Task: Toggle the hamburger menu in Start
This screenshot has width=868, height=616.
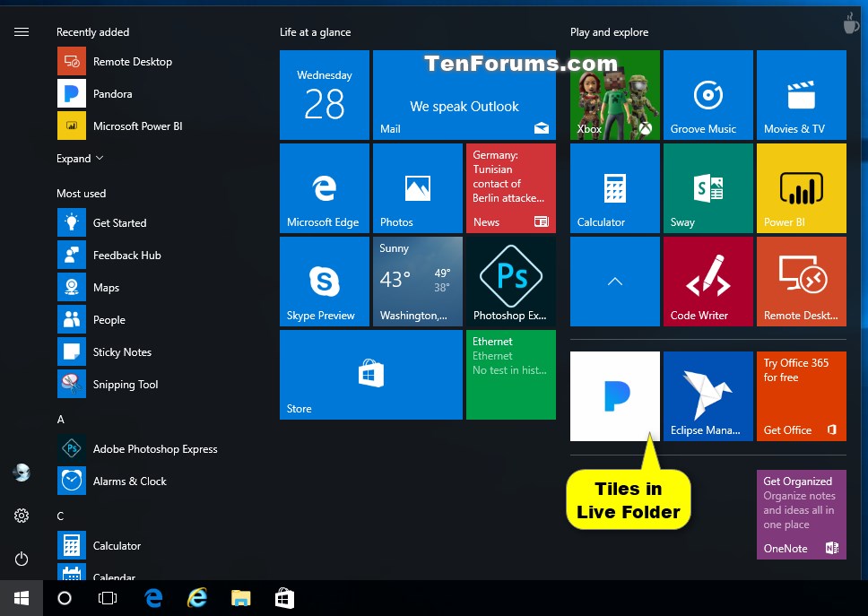Action: pos(22,32)
